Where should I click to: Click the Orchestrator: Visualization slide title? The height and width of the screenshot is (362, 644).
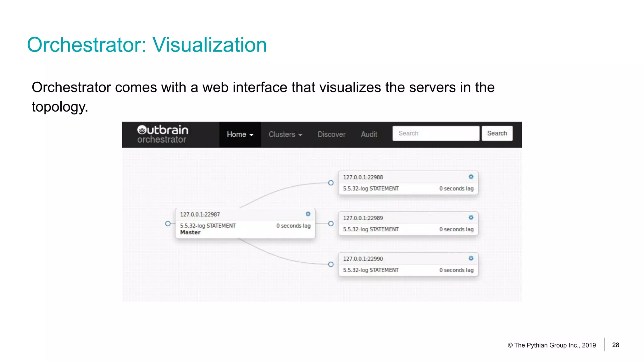pyautogui.click(x=147, y=45)
